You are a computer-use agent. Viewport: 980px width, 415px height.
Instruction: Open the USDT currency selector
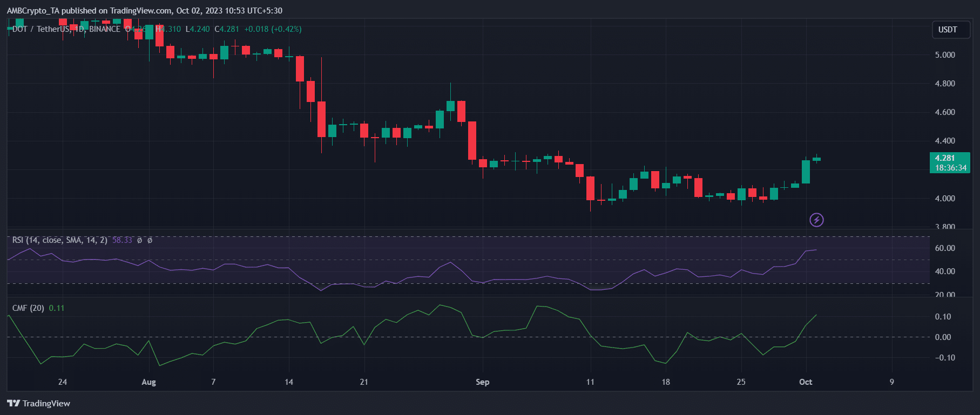[948, 30]
